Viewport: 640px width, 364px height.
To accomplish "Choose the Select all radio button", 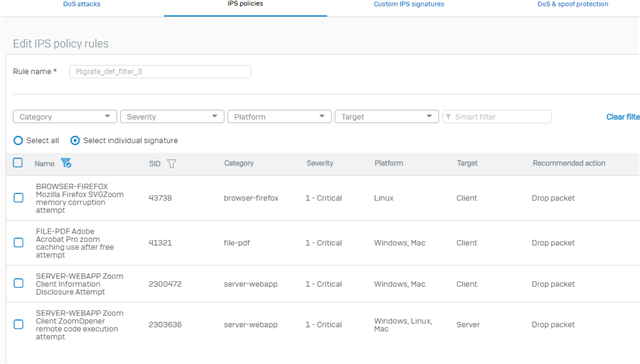I will pyautogui.click(x=18, y=141).
